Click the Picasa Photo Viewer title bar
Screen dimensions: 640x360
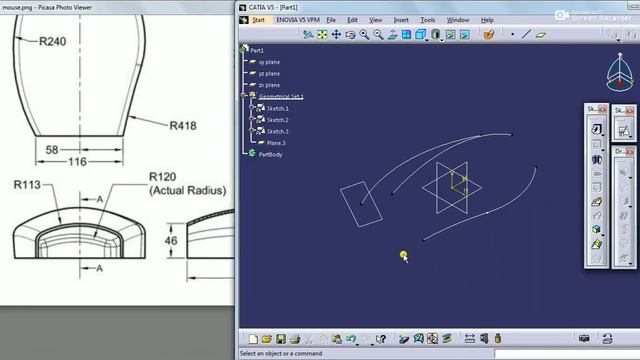[117, 7]
